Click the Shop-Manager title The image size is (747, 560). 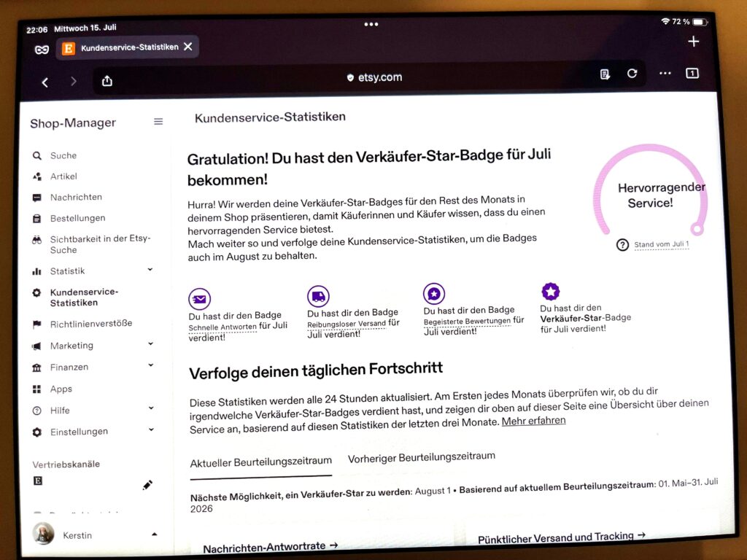[x=73, y=122]
